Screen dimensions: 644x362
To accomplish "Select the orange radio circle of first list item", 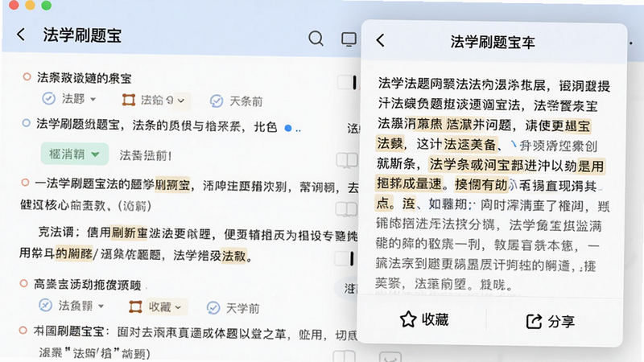I will 27,76.
